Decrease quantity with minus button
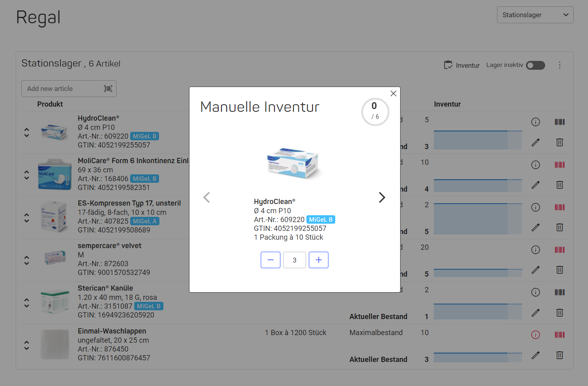The image size is (588, 386). point(270,260)
